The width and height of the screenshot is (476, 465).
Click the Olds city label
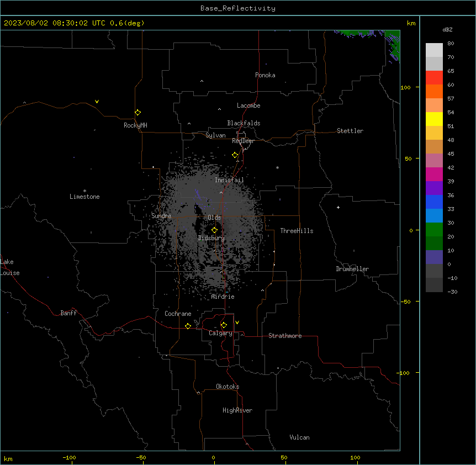pyautogui.click(x=214, y=218)
